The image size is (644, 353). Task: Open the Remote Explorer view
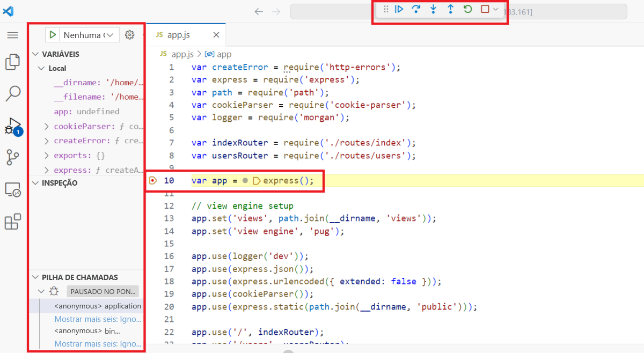pyautogui.click(x=12, y=189)
